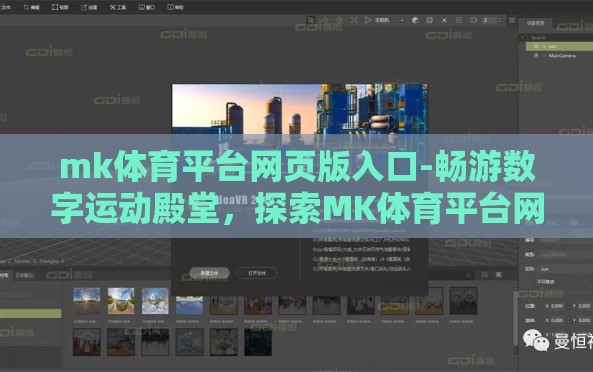Image resolution: width=593 pixels, height=372 pixels.
Task: Click the rotation Y 0.000 field
Action: point(584,320)
